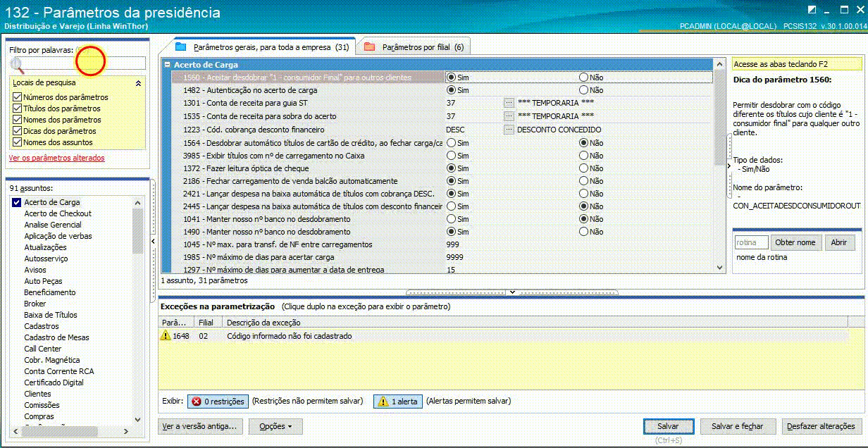Click the parameter list scroll-down arrow
The height and width of the screenshot is (448, 868).
pyautogui.click(x=719, y=268)
